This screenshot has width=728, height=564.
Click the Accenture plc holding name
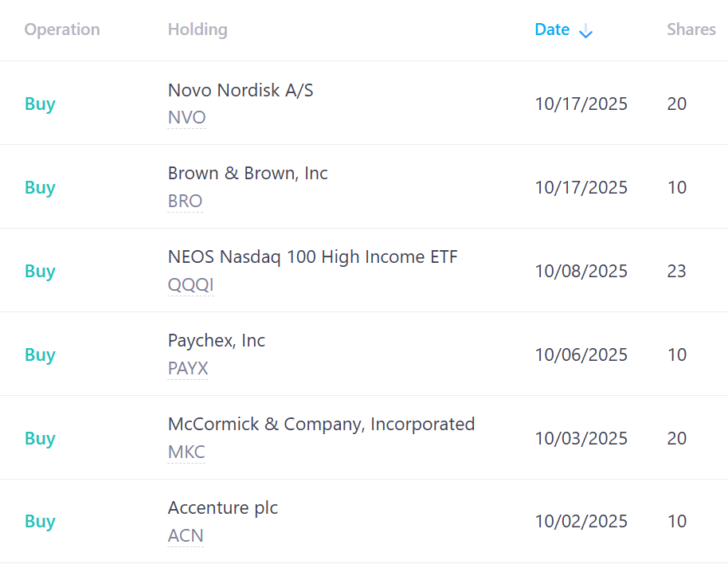tap(223, 508)
